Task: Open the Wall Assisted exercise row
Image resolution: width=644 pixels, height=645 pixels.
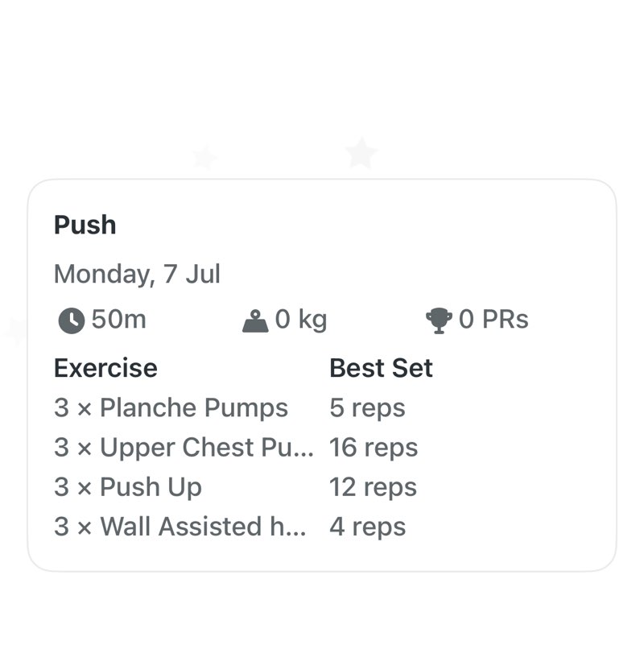Action: pos(180,527)
